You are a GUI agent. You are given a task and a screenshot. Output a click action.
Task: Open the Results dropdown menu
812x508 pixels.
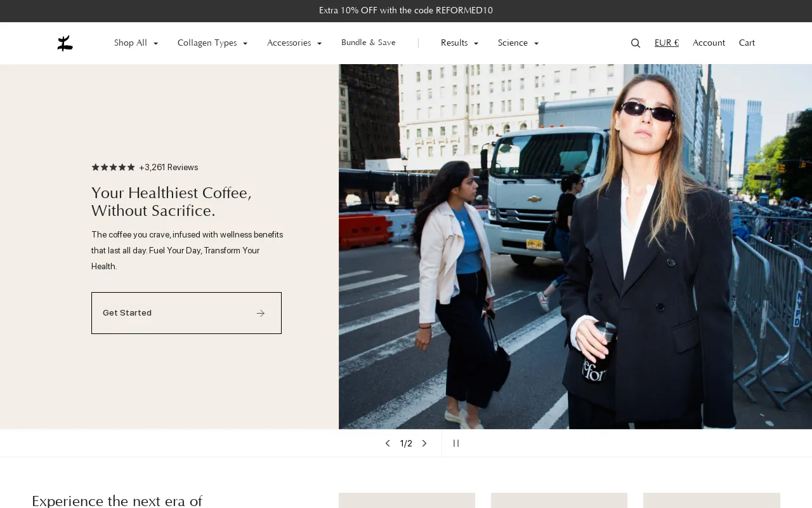tap(459, 43)
